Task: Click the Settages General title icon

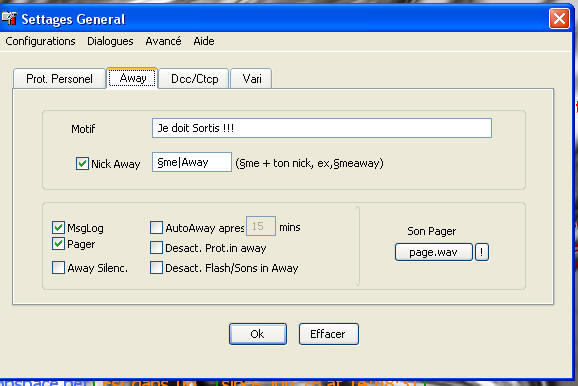Action: [9, 18]
